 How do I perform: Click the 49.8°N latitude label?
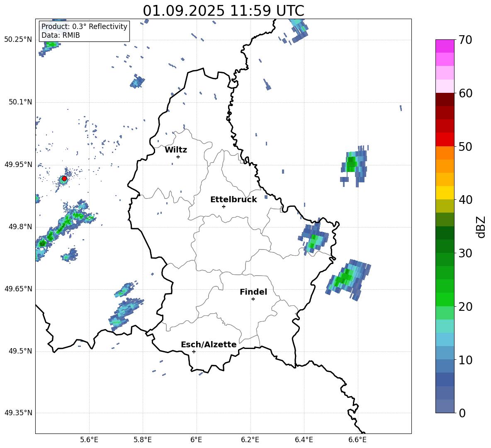[x=20, y=227]
